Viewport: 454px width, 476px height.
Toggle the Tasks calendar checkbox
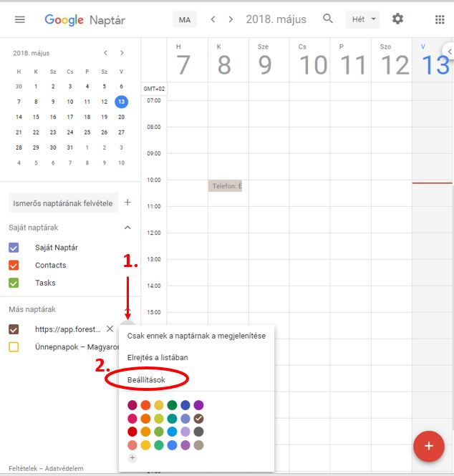[x=14, y=283]
